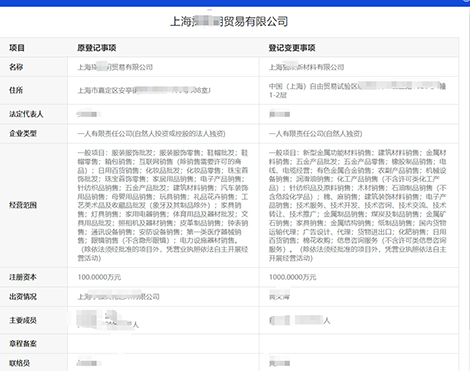Click the original business scope text starting 服装服饰批发
470x371 pixels.
163,205
